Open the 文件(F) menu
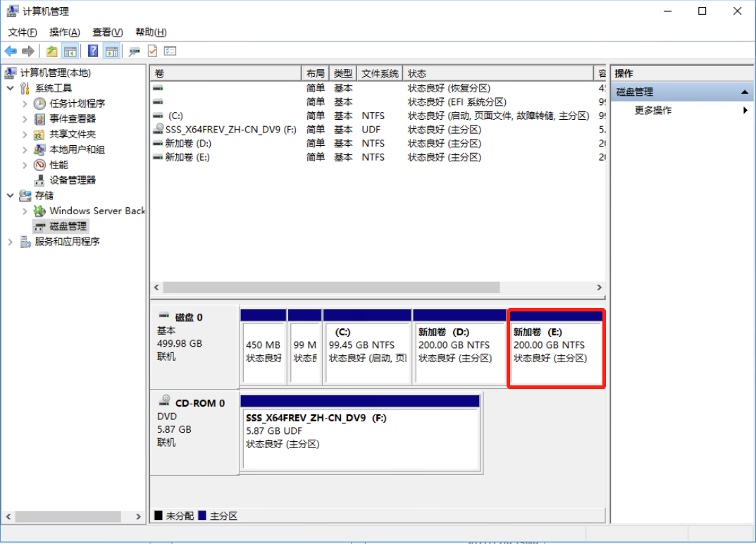This screenshot has height=544, width=756. pos(23,32)
